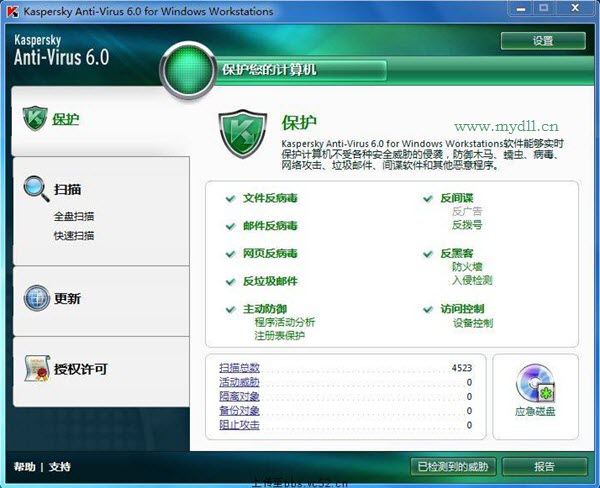Click the 设备控制 sub-item

[x=473, y=323]
